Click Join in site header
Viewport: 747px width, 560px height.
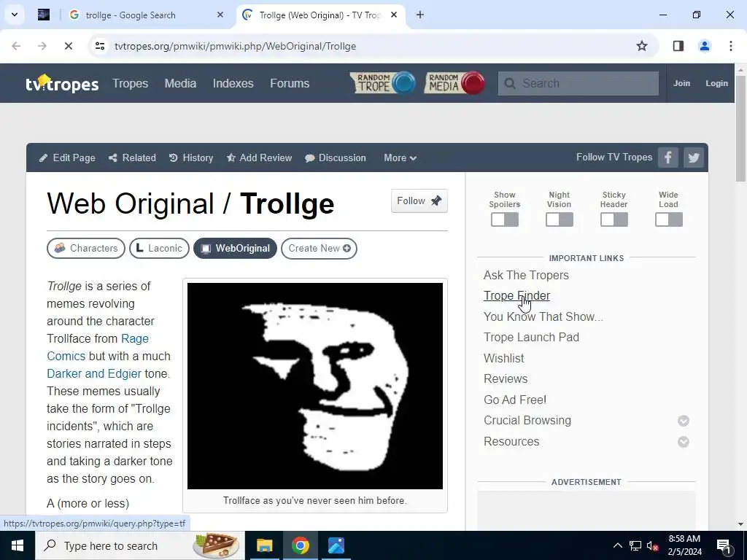(681, 83)
